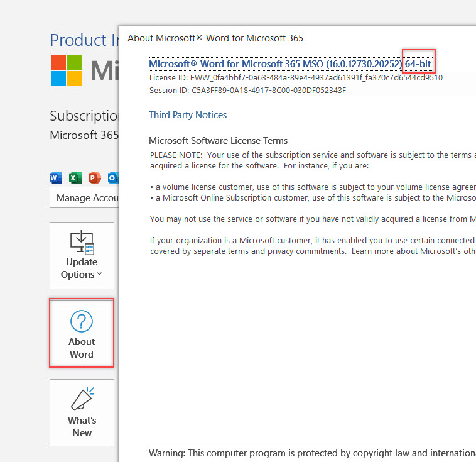
Task: Select the Word version heading text
Action: [x=291, y=64]
